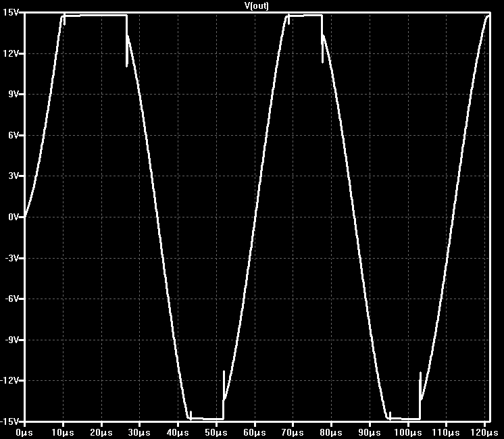Click the 80µs time axis label
Image resolution: width=504 pixels, height=439 pixels.
[x=331, y=432]
